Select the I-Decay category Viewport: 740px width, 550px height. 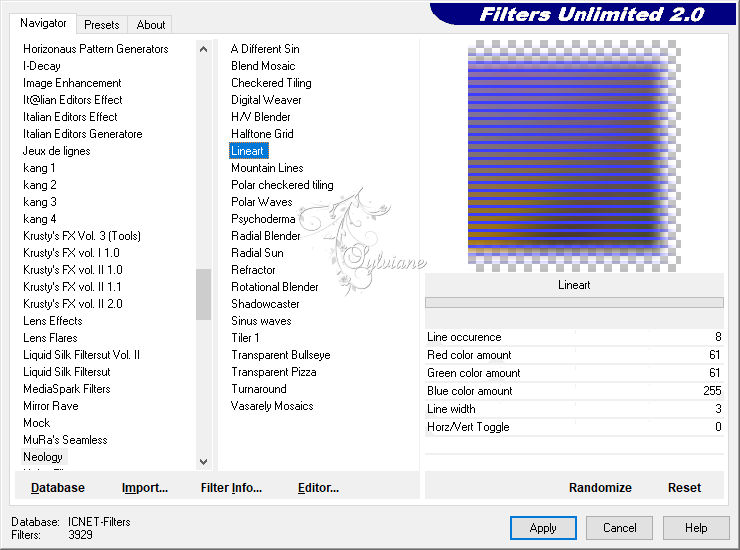(42, 66)
